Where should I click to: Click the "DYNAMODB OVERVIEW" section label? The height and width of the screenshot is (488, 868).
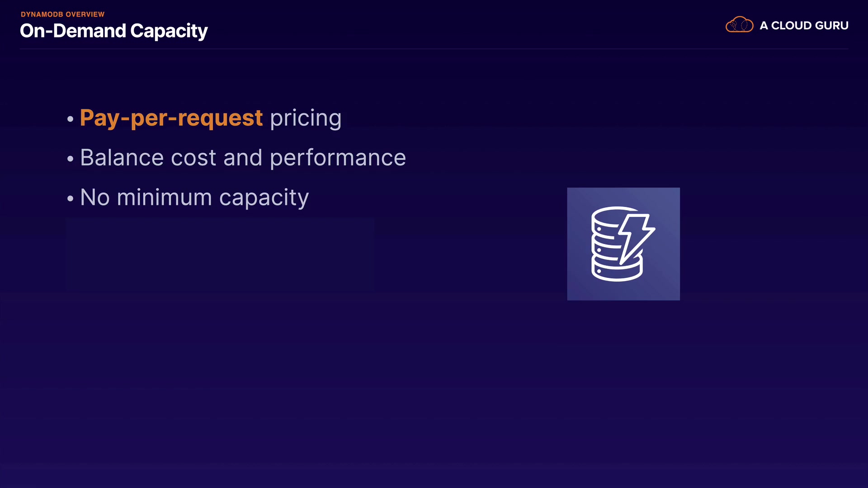tap(62, 14)
